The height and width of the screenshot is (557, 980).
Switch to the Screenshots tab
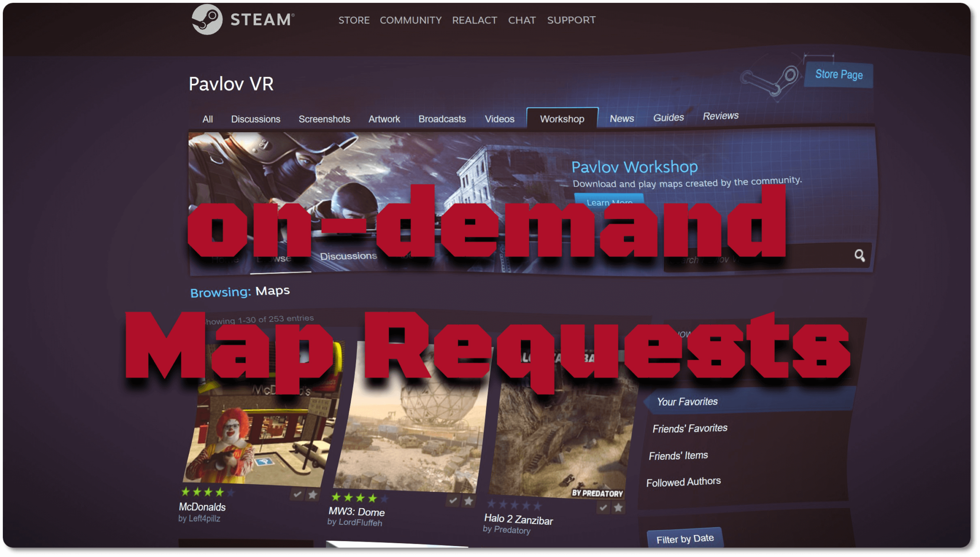(x=324, y=119)
